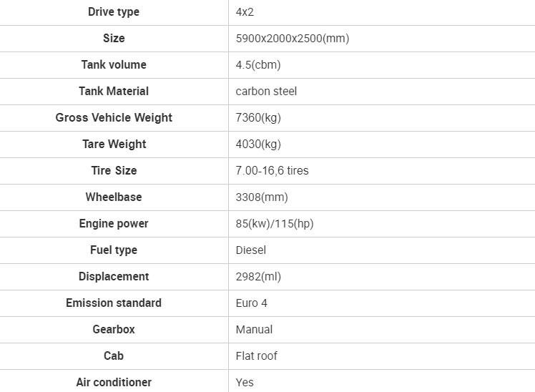
Task: Select the Tank volume label
Action: coord(114,65)
